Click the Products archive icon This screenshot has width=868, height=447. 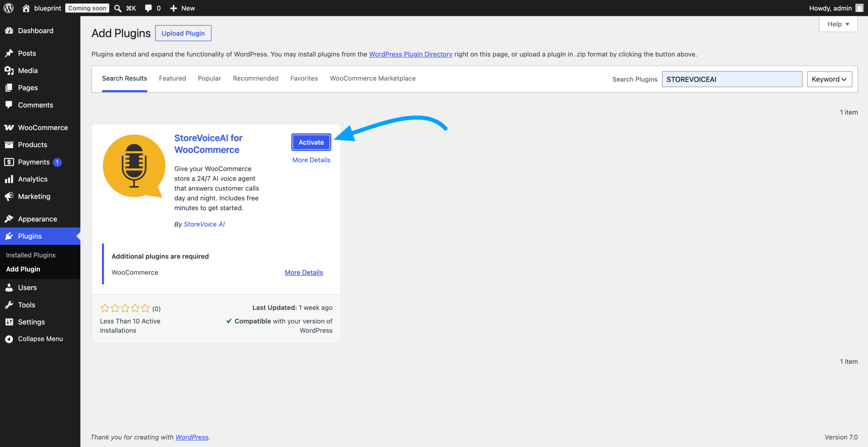pos(9,145)
